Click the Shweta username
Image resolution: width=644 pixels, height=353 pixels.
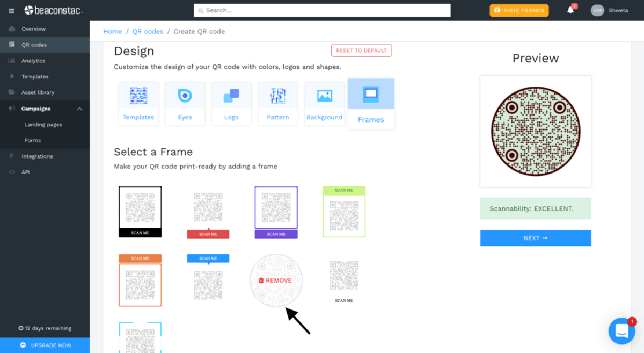(618, 10)
